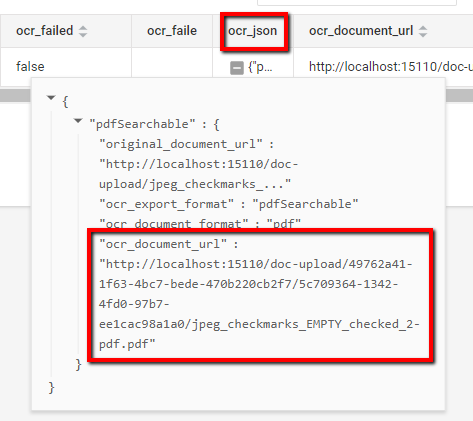Click the jpeg_checkmarks_... truncated url value
This screenshot has height=421, width=473.
pyautogui.click(x=195, y=184)
